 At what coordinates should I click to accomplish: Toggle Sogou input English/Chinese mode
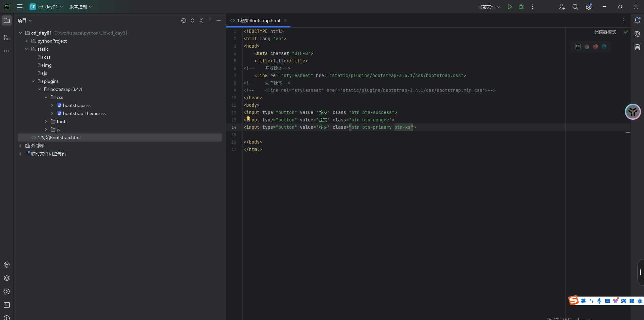click(x=583, y=301)
